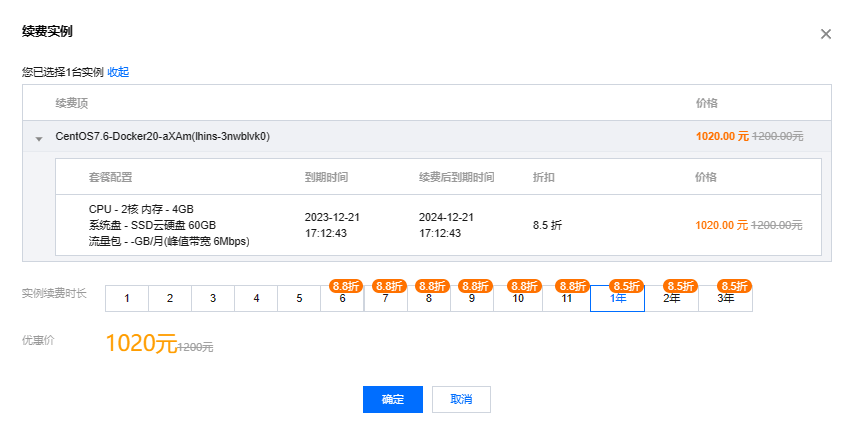This screenshot has height=433, width=854.
Task: Collapse the CentOS7.6-Docker20 instance row arrow
Action: (x=39, y=138)
